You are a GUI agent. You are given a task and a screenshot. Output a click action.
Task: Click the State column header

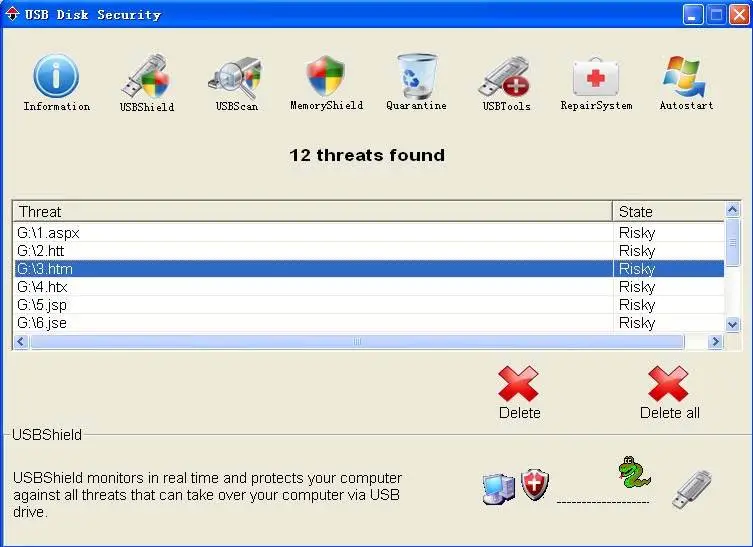click(x=668, y=212)
